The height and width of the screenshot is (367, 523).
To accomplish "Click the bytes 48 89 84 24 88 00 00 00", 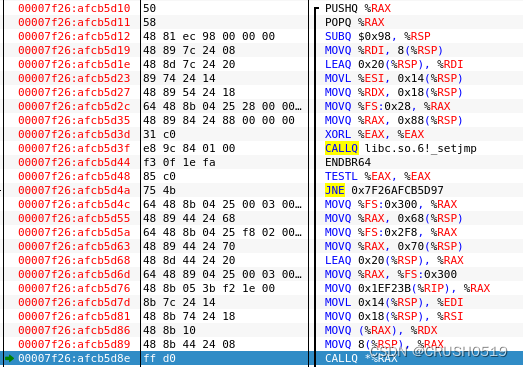I will tap(219, 120).
